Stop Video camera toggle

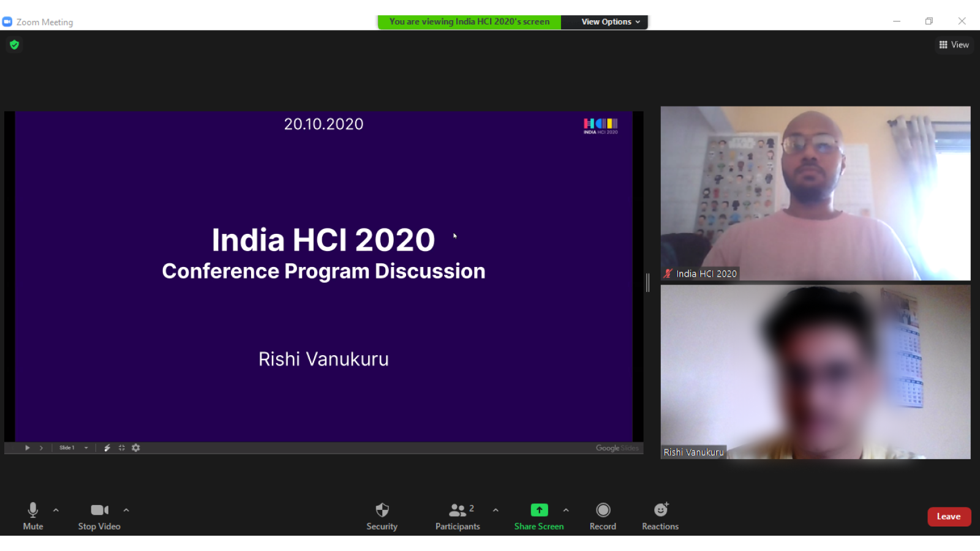pos(99,516)
